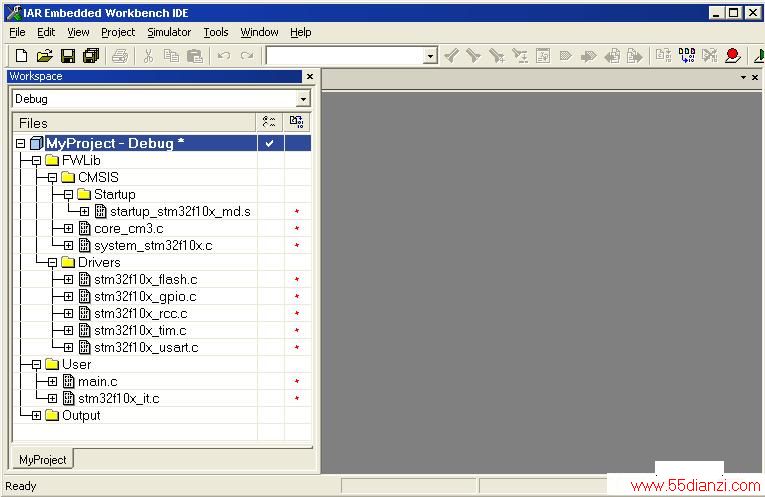Open the build configuration Debug dropdown
This screenshot has width=765, height=497.
point(303,99)
